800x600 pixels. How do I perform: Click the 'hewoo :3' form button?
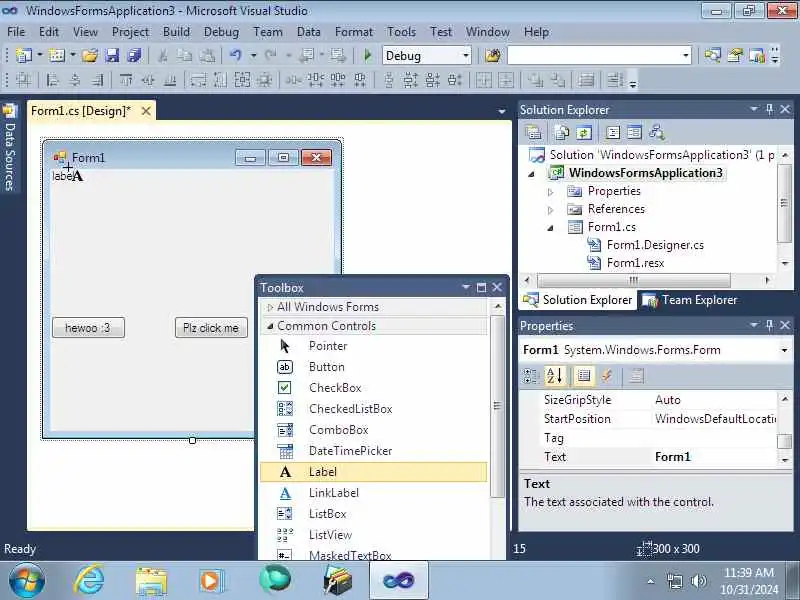[88, 328]
